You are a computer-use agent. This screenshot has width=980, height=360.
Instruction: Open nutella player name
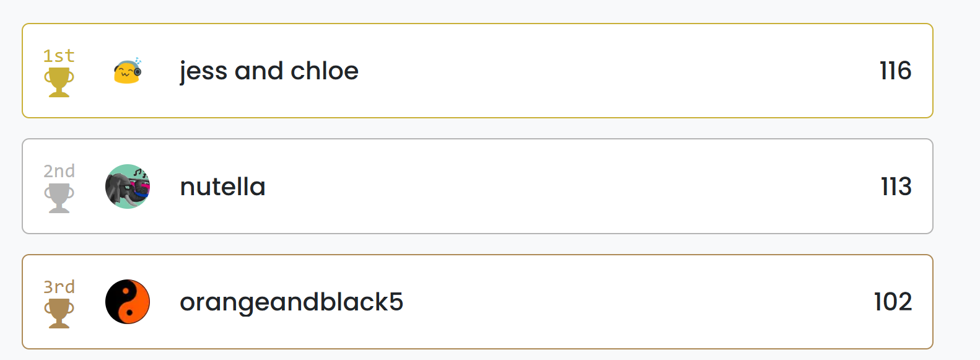[223, 187]
